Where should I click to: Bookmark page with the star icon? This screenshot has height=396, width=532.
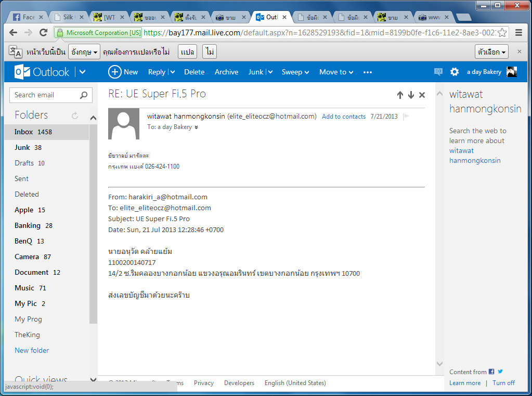pos(502,33)
